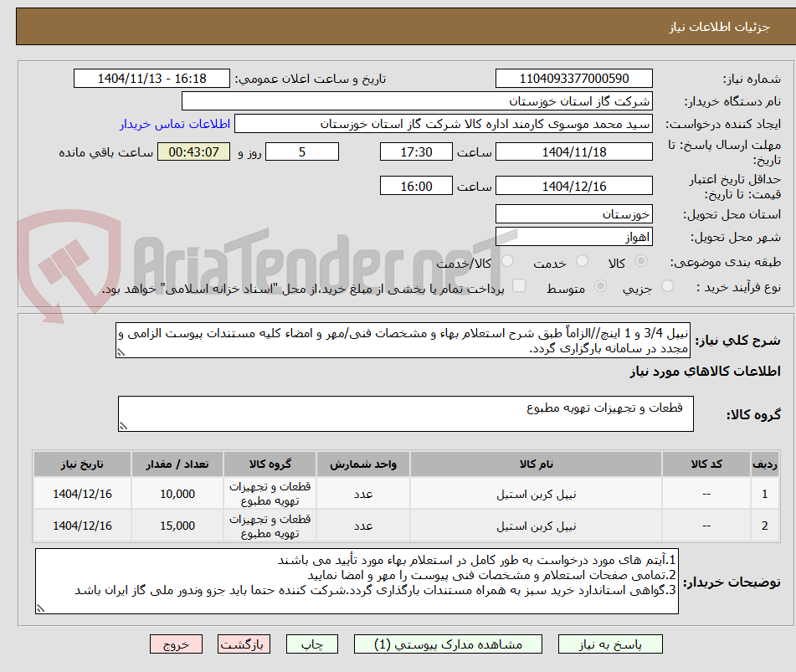The height and width of the screenshot is (672, 796).
Task: Open اطلاعات تماس خریدار link
Action: tap(175, 124)
